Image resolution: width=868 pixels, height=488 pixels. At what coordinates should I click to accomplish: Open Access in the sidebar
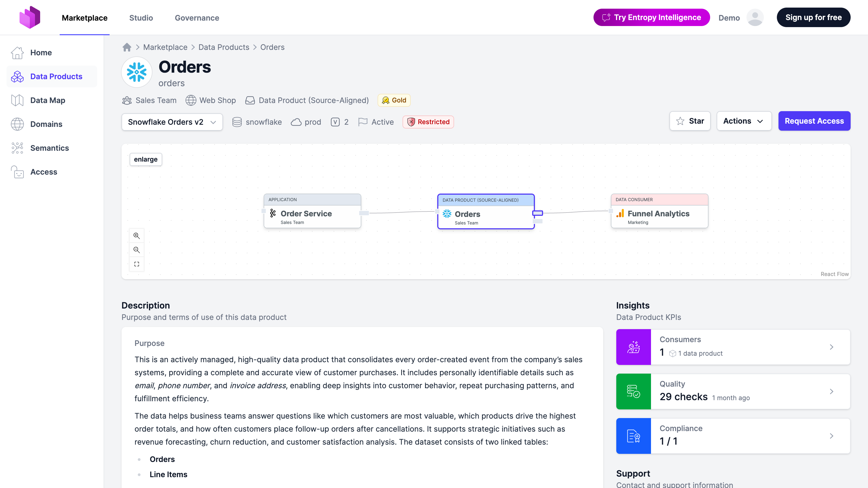(x=52, y=172)
